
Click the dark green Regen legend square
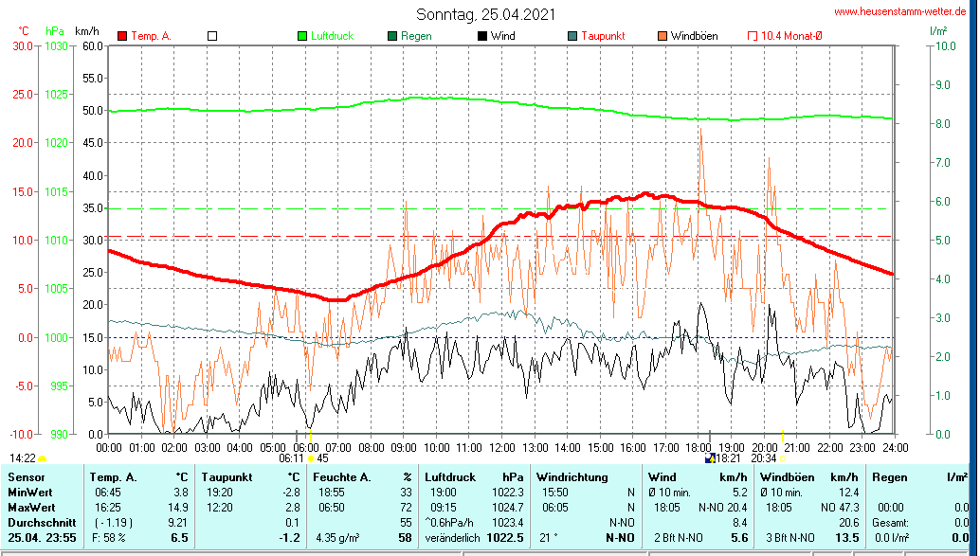(392, 36)
